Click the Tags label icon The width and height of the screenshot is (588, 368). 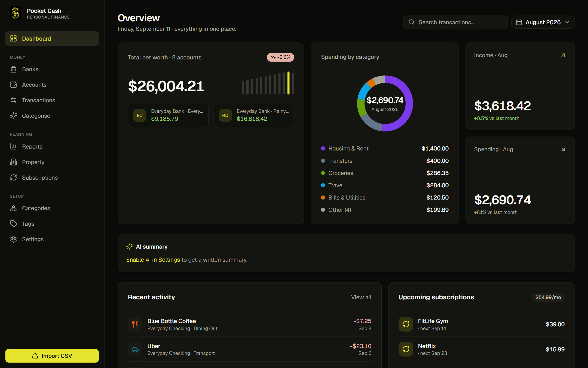(13, 224)
